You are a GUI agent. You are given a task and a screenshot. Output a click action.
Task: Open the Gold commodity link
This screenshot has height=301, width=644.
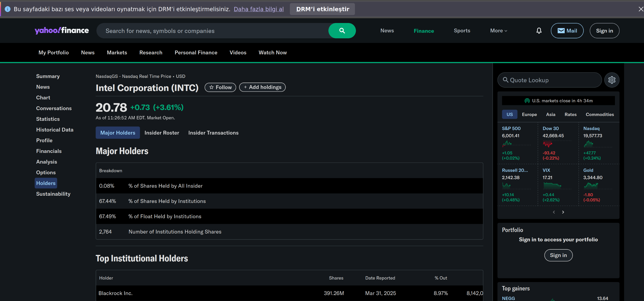click(588, 170)
